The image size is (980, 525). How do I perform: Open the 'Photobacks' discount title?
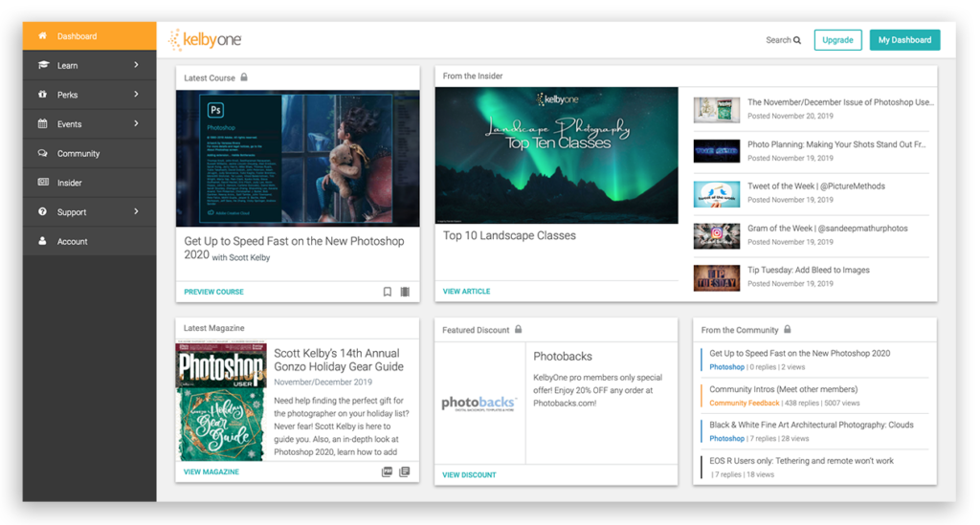pyautogui.click(x=563, y=357)
